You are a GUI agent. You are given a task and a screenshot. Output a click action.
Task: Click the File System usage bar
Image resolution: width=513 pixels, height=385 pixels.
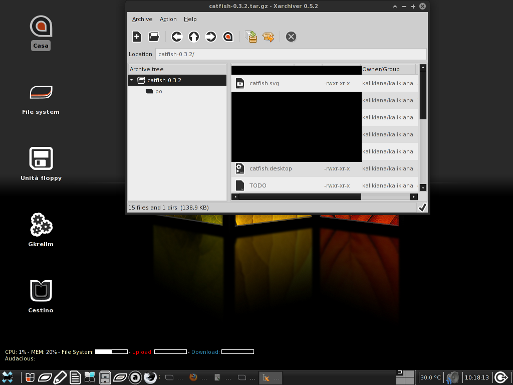tap(111, 352)
